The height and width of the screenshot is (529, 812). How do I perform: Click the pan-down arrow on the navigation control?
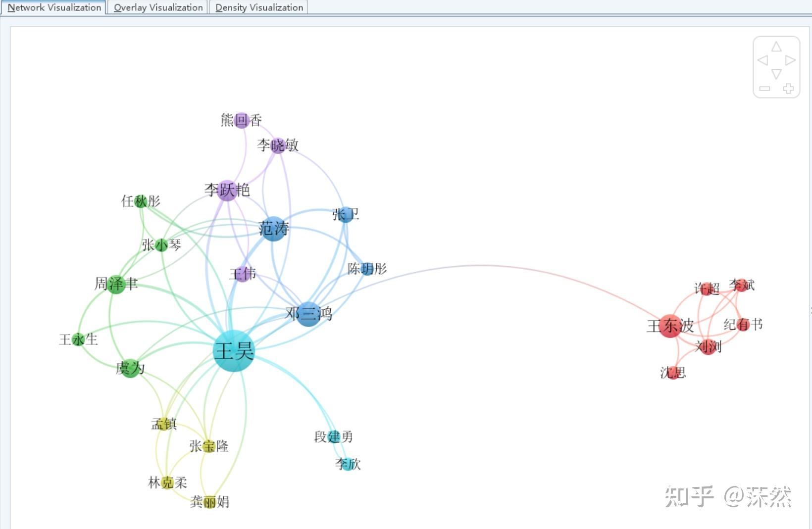click(x=776, y=75)
